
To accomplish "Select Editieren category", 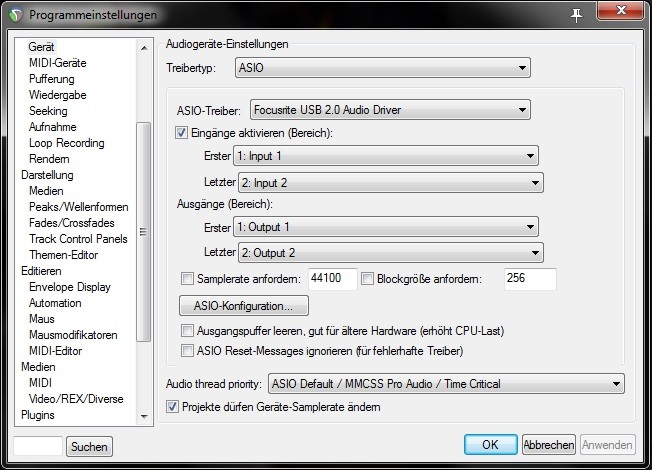I will pyautogui.click(x=41, y=271).
